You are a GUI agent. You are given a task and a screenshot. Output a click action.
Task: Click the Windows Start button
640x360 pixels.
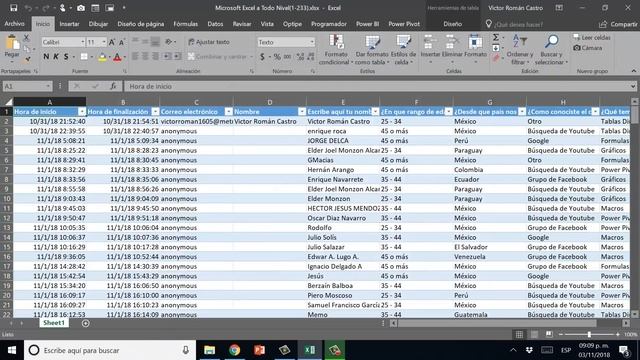[x=12, y=350]
